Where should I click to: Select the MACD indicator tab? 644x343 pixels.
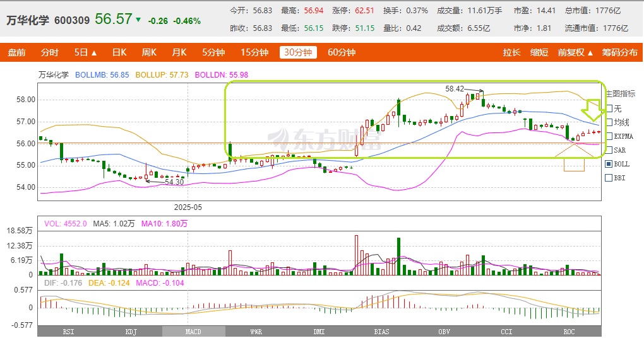(193, 332)
